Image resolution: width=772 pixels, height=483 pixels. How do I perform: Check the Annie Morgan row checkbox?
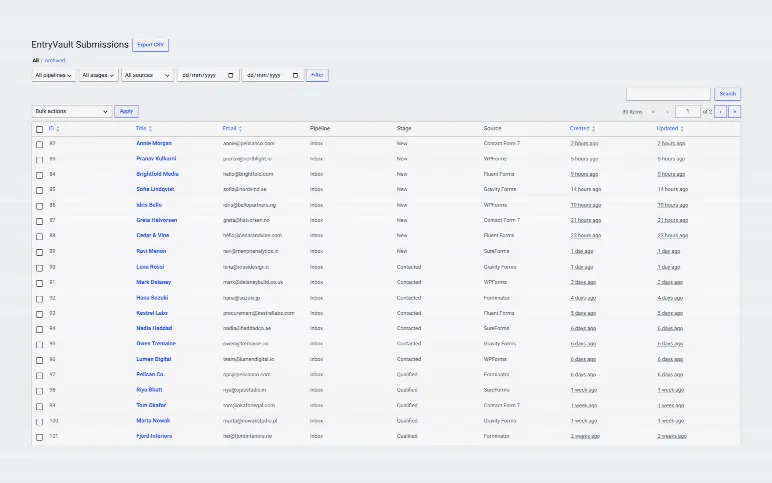[39, 144]
